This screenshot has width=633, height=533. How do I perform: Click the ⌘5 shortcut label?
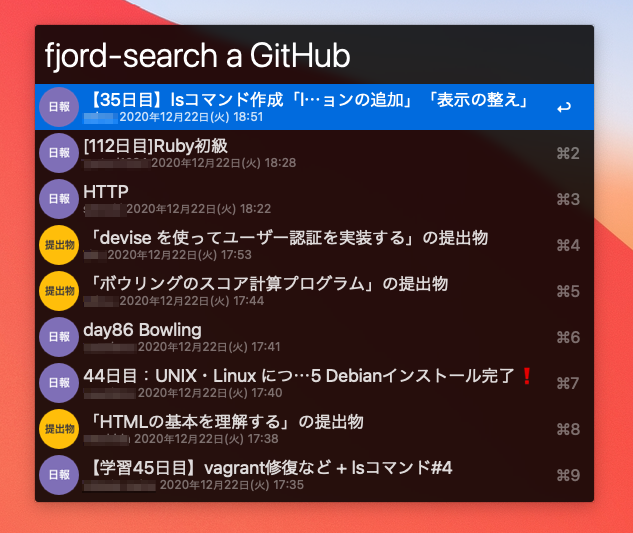click(568, 292)
